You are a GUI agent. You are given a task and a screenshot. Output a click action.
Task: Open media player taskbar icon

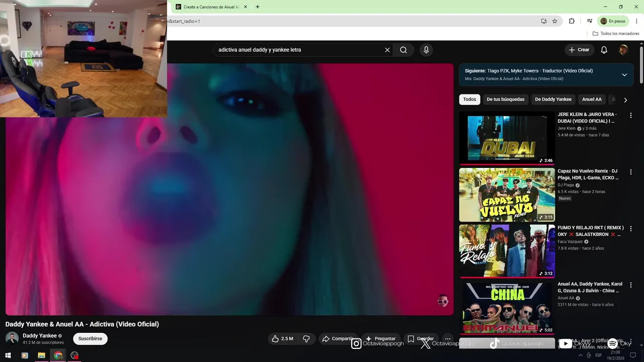tap(25, 355)
